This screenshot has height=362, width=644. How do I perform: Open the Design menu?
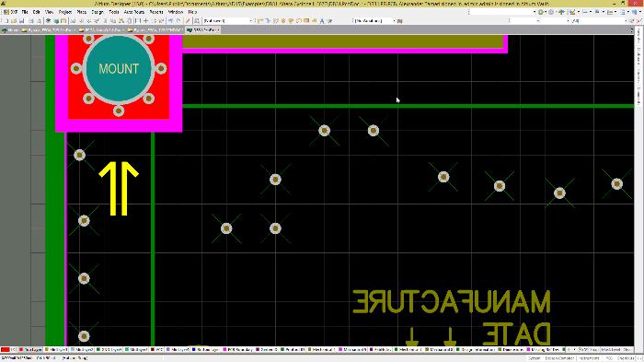[98, 12]
